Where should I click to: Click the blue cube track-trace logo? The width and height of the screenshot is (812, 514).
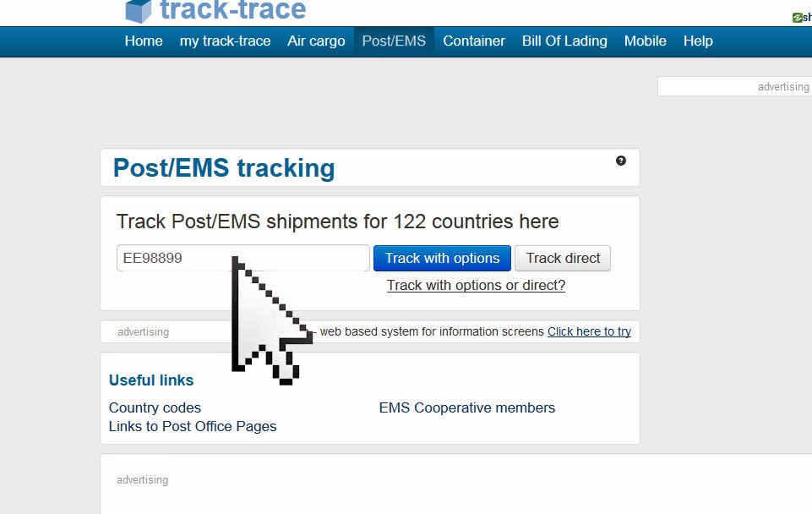point(139,11)
